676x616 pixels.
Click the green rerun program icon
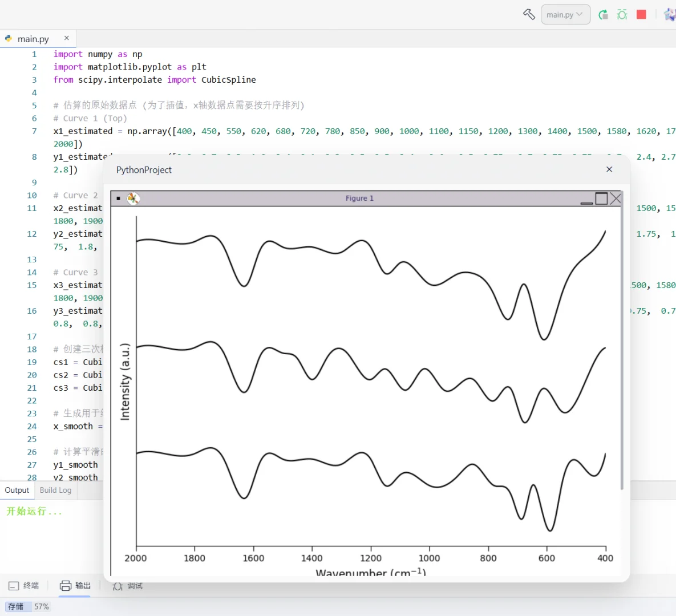pyautogui.click(x=603, y=14)
